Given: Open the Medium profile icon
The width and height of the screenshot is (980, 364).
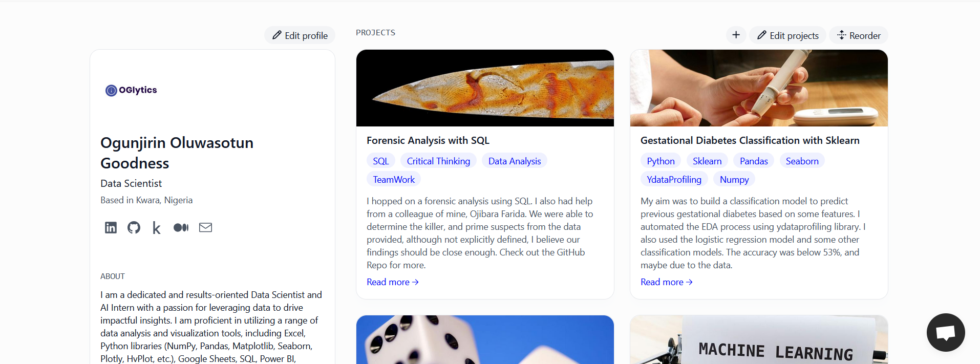Looking at the screenshot, I should pyautogui.click(x=181, y=227).
